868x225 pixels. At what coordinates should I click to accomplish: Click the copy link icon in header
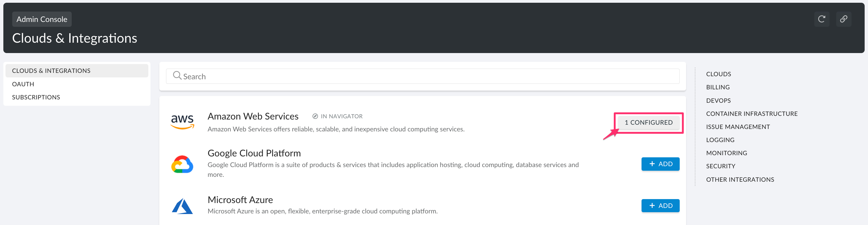point(843,19)
